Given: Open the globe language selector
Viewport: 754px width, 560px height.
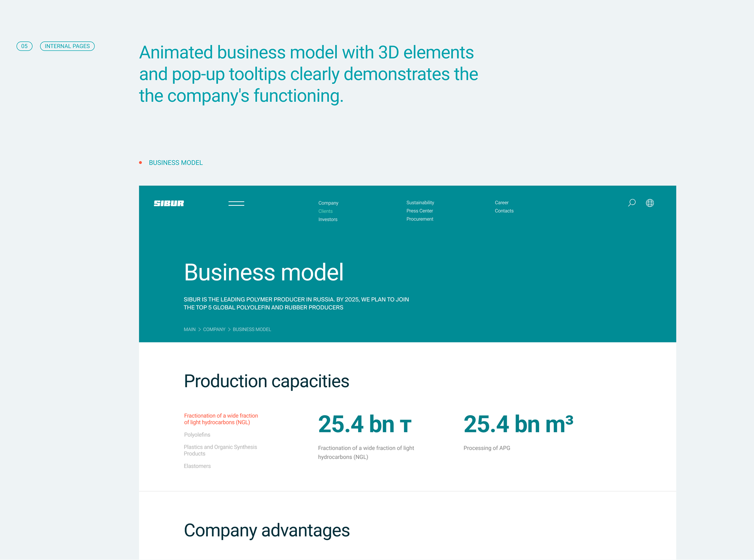Looking at the screenshot, I should point(650,203).
